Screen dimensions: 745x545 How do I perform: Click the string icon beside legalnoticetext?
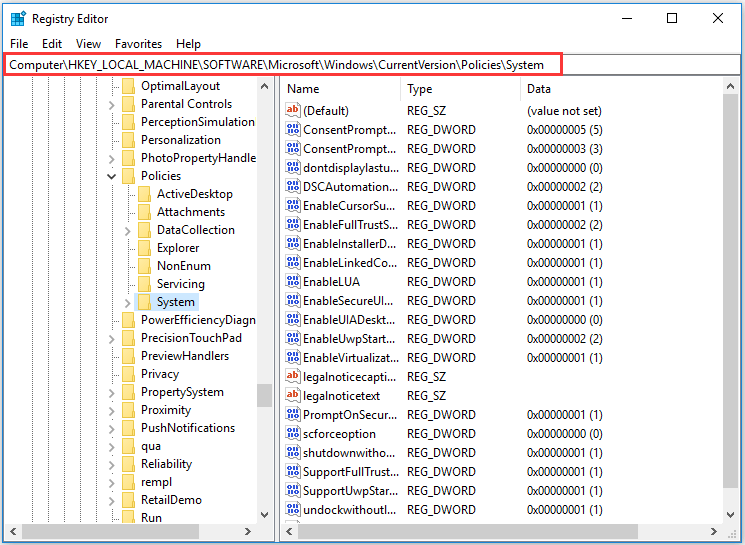293,395
